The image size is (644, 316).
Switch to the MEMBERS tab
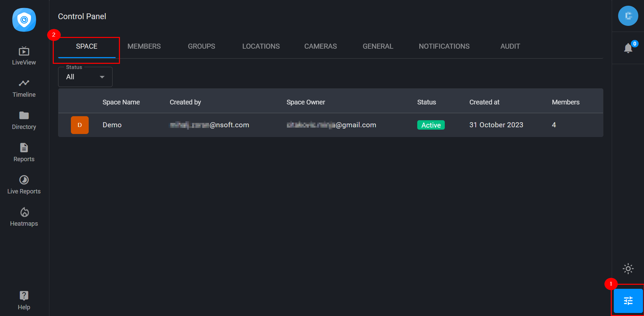click(144, 46)
